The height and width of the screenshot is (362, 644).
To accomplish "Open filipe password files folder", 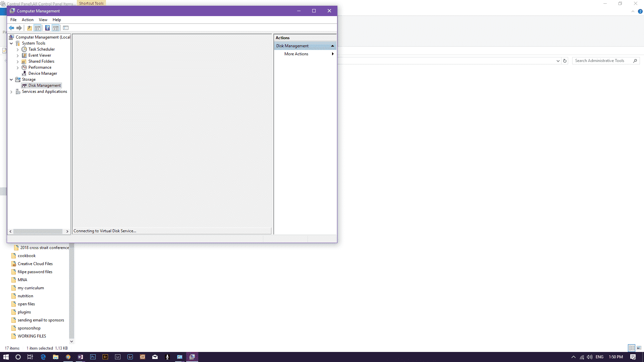I will click(35, 272).
